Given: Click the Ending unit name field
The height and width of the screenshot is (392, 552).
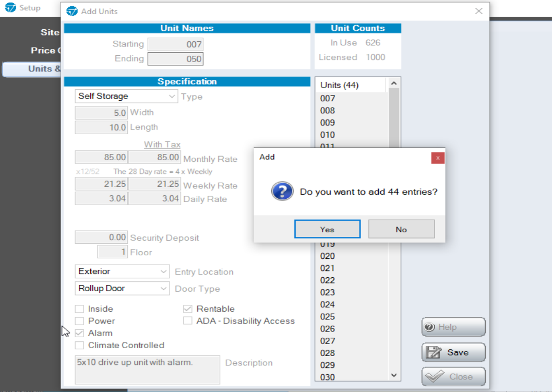Looking at the screenshot, I should tap(175, 59).
